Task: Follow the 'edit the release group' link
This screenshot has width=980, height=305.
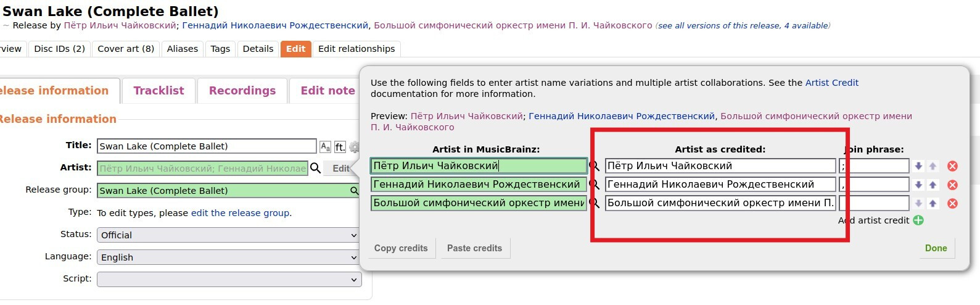Action: [x=240, y=213]
